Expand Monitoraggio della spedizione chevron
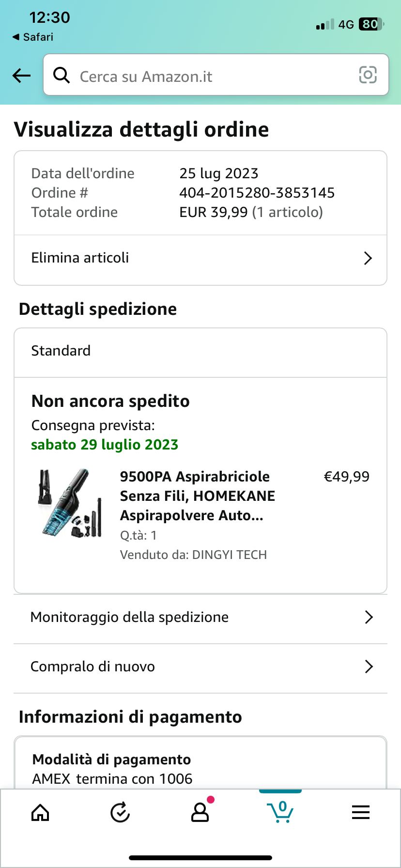 (369, 617)
